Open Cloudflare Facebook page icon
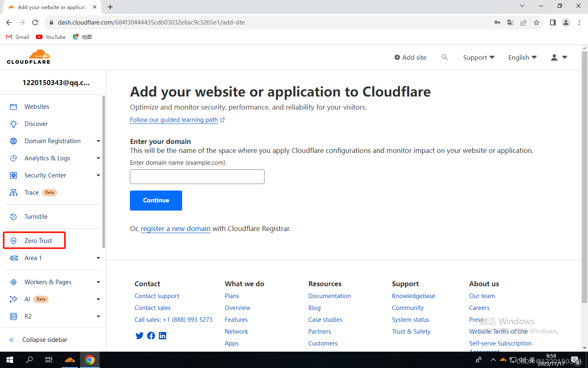Viewport: 588px width, 368px height. pyautogui.click(x=151, y=336)
